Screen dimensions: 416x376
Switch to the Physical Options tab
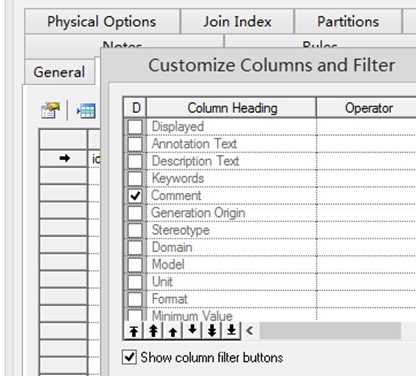[102, 22]
